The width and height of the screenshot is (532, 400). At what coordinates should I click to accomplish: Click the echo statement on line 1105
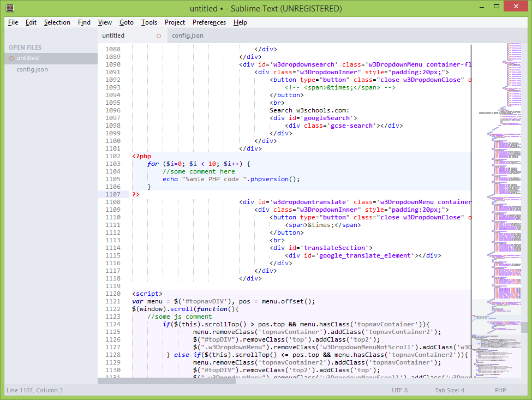tap(231, 179)
